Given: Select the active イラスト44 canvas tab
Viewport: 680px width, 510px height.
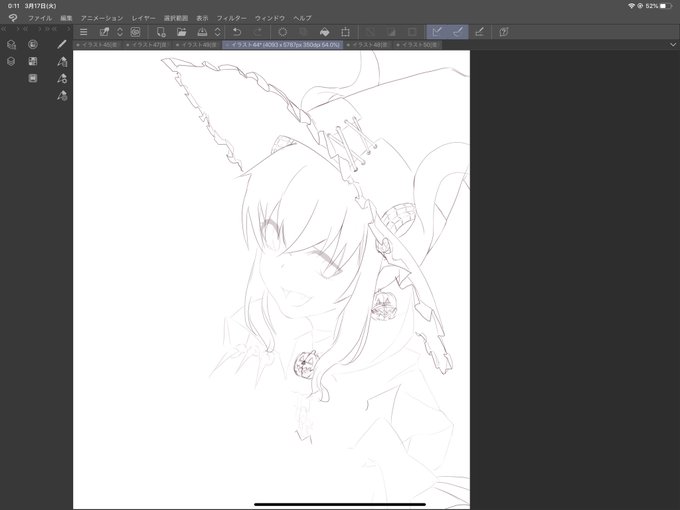Looking at the screenshot, I should tap(283, 45).
